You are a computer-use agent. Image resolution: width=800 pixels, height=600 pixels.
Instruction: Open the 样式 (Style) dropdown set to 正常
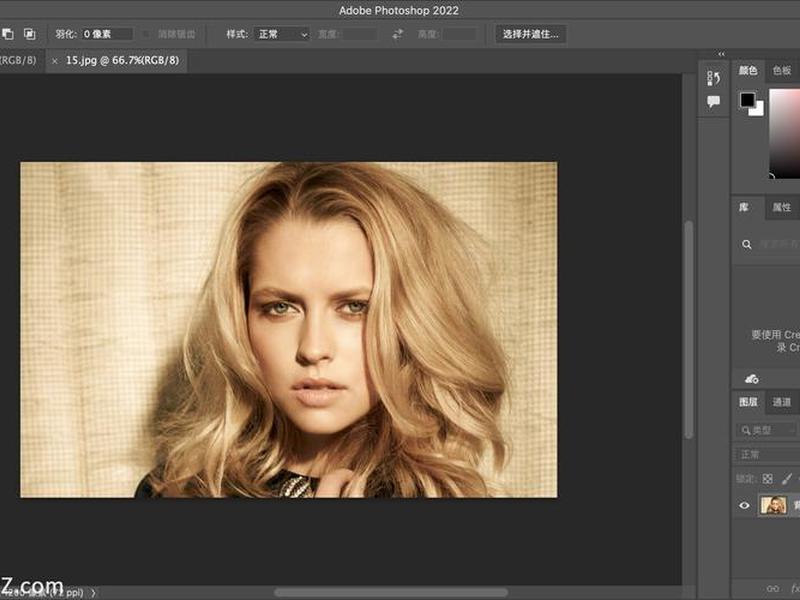tap(282, 34)
